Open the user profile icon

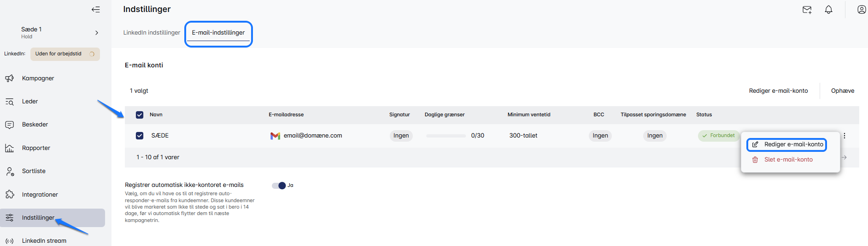(x=861, y=10)
